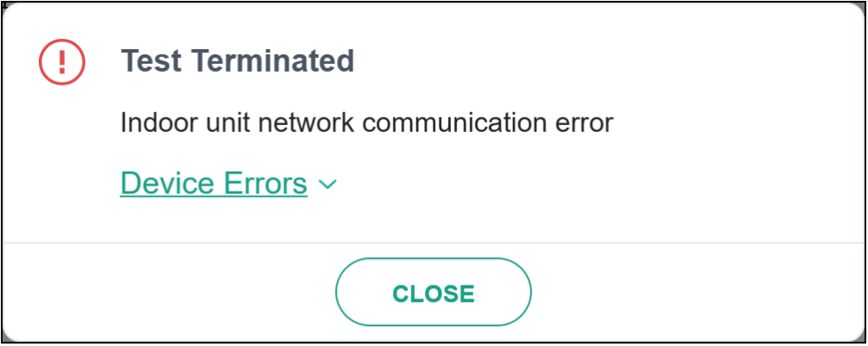This screenshot has width=868, height=346.
Task: Expand the Device Errors chevron arrow
Action: point(327,184)
